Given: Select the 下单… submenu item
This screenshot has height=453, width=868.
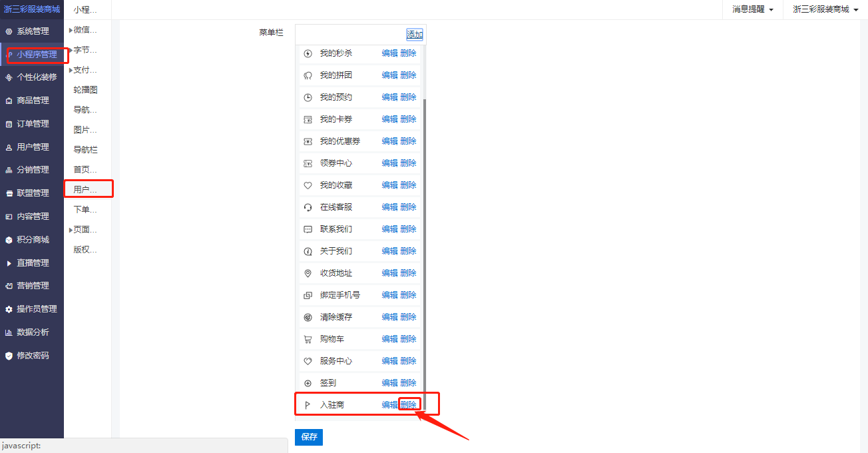Looking at the screenshot, I should click(86, 210).
